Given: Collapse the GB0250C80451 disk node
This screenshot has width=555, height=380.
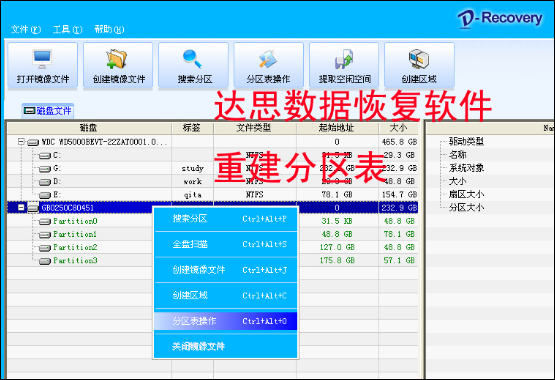Looking at the screenshot, I should point(21,207).
